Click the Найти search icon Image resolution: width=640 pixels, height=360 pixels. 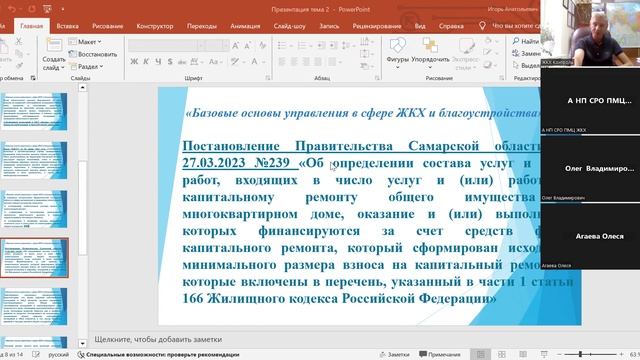coord(516,41)
